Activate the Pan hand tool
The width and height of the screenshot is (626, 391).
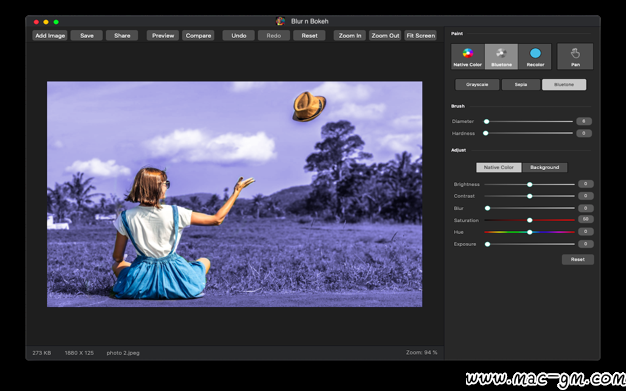click(575, 56)
